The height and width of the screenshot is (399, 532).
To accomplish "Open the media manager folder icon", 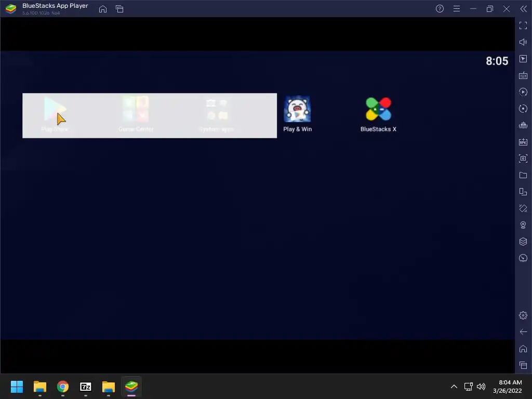I will click(523, 175).
